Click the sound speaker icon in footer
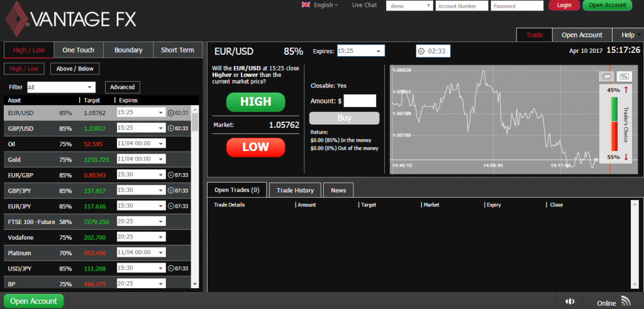The image size is (644, 309). click(x=570, y=301)
